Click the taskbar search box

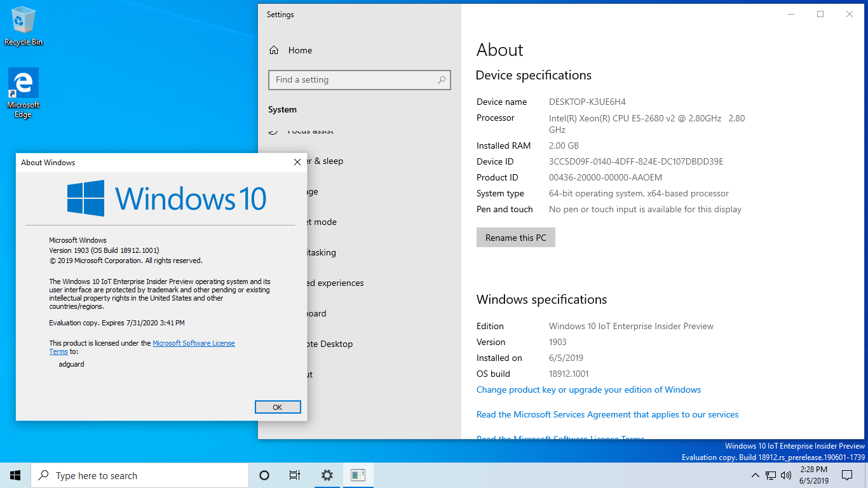pyautogui.click(x=139, y=475)
